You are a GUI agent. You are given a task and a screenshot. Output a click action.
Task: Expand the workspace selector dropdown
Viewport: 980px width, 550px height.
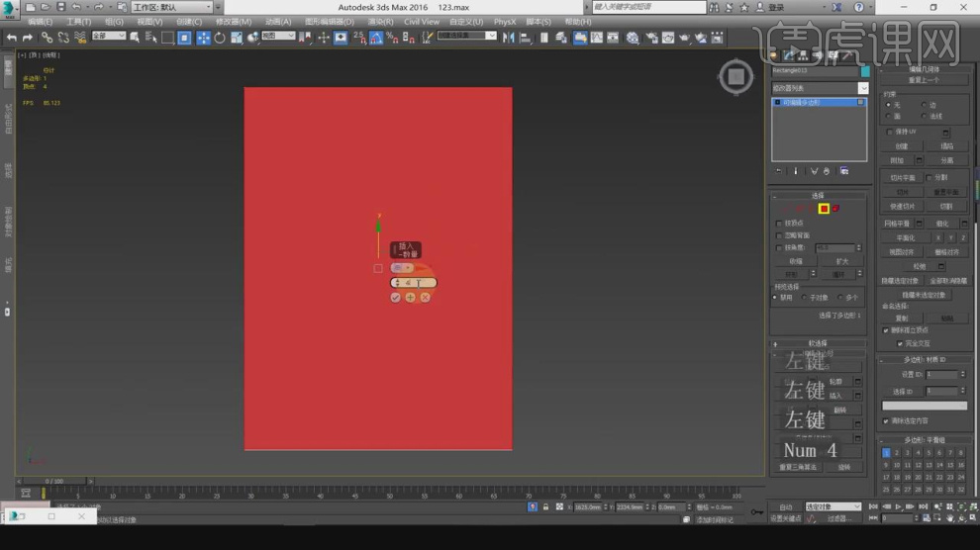coord(170,7)
